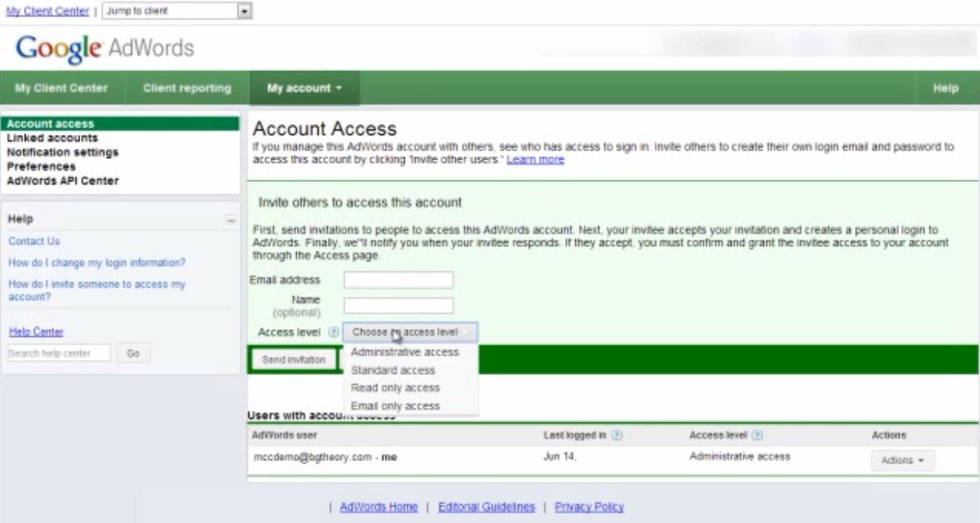Screen dimensions: 980x523
Task: Open Preferences in the sidebar
Action: click(41, 167)
